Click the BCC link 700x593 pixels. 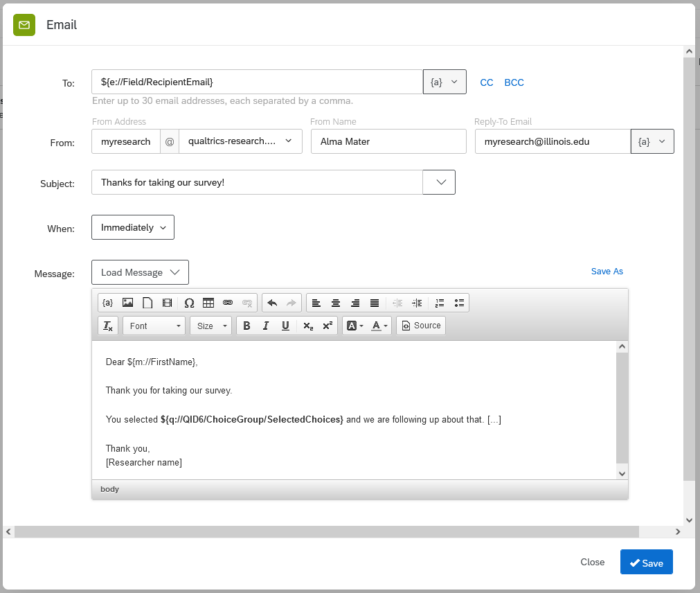(x=514, y=82)
